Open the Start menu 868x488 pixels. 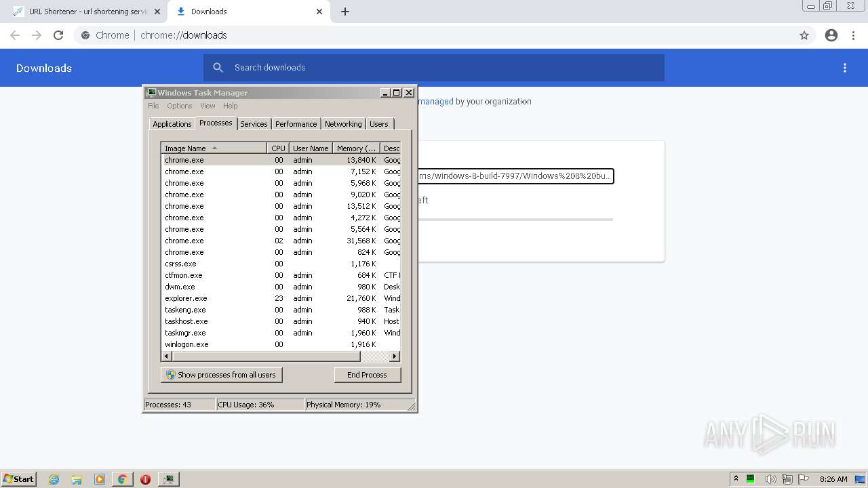tap(18, 479)
